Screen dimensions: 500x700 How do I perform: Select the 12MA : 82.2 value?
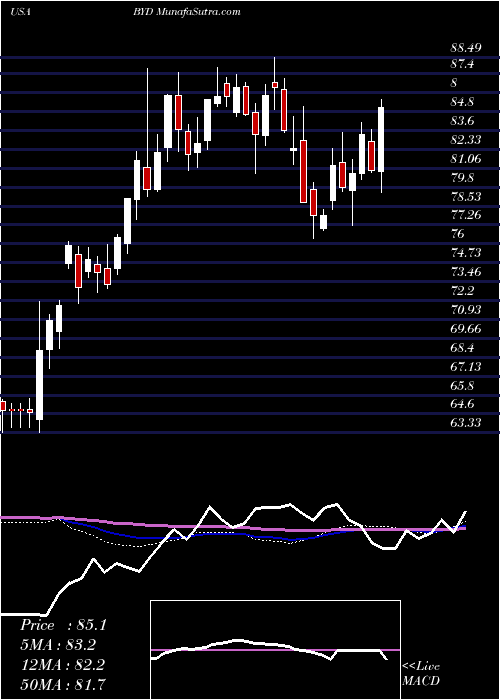[x=62, y=665]
